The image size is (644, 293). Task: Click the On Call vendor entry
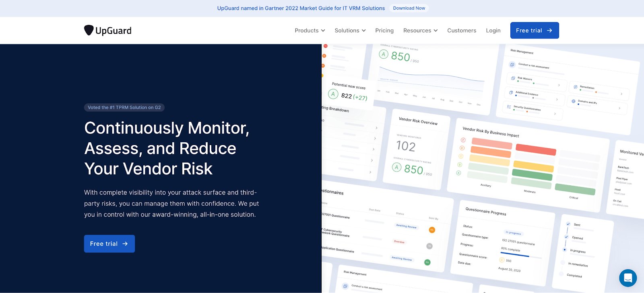620,203
